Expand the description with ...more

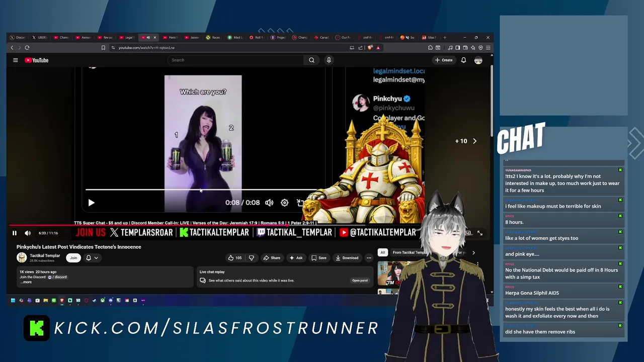26,282
